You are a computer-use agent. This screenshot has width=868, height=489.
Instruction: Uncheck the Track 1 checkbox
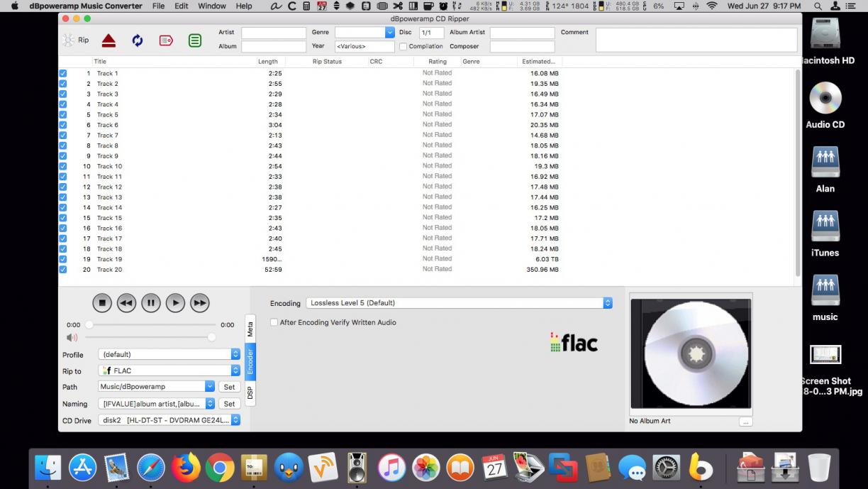point(63,73)
